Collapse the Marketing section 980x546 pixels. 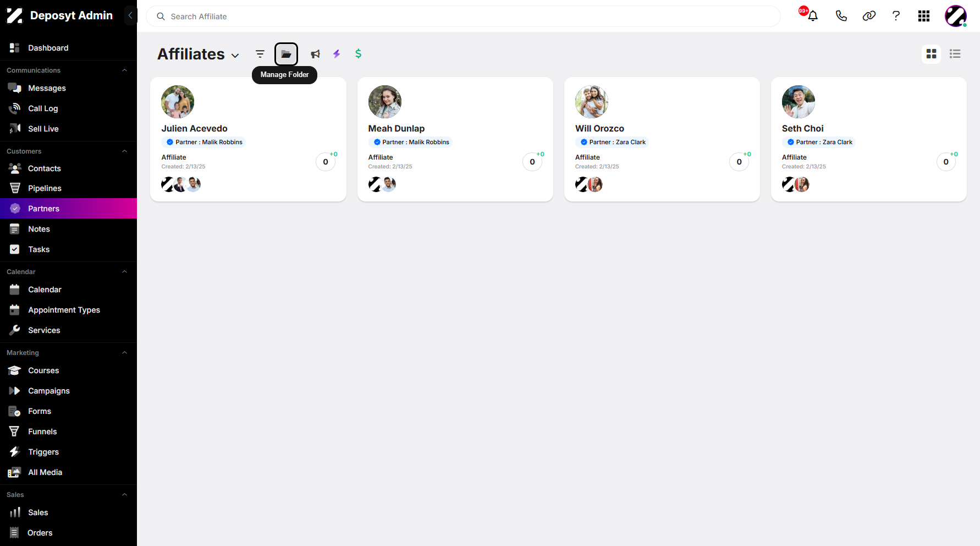click(124, 353)
